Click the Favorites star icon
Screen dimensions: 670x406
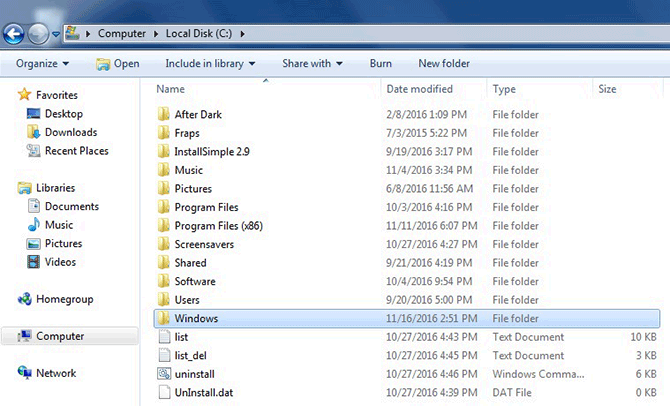pos(24,94)
